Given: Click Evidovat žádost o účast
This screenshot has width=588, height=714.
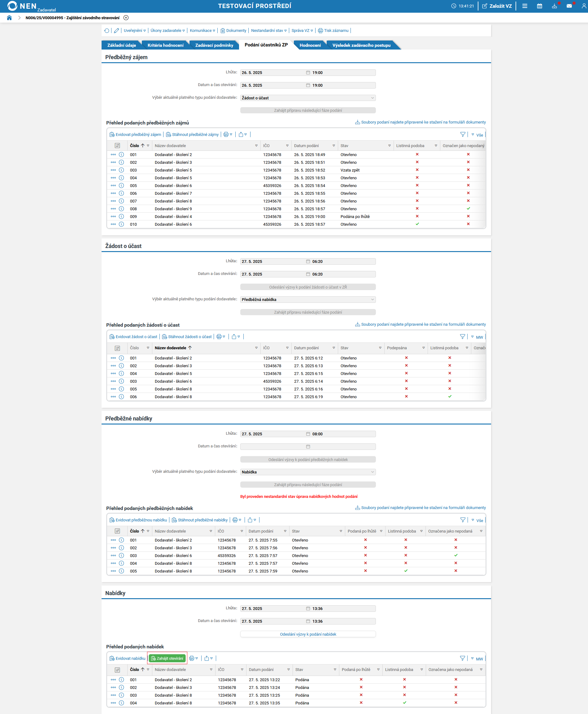Looking at the screenshot, I should pos(133,337).
